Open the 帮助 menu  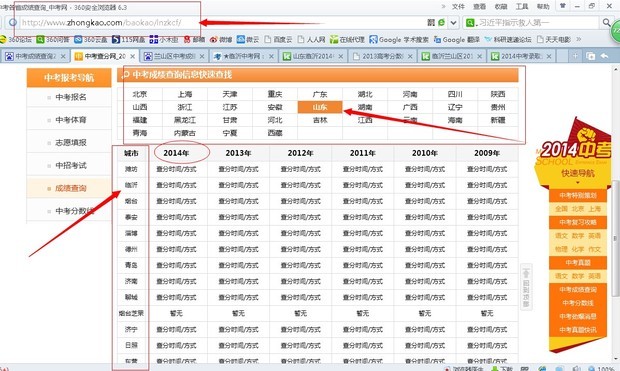click(543, 6)
